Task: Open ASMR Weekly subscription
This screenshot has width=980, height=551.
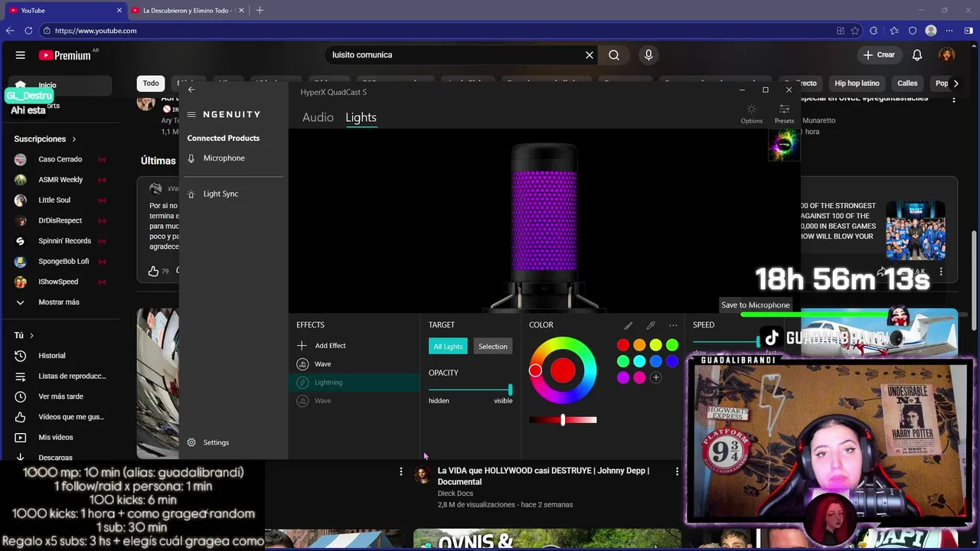Action: (x=60, y=180)
